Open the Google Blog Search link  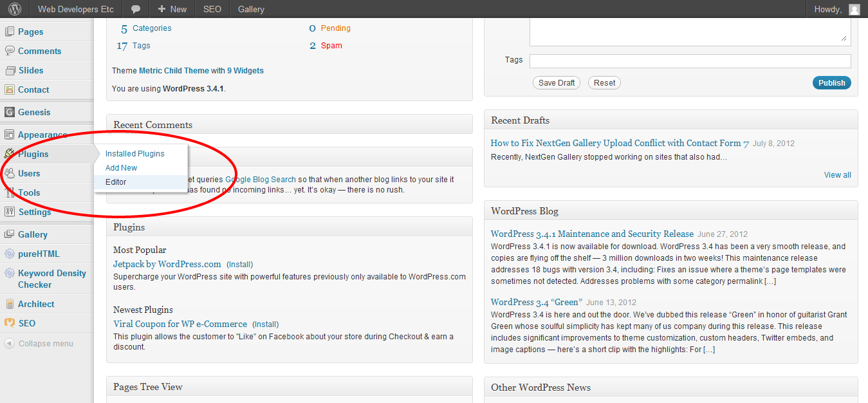[x=261, y=180]
